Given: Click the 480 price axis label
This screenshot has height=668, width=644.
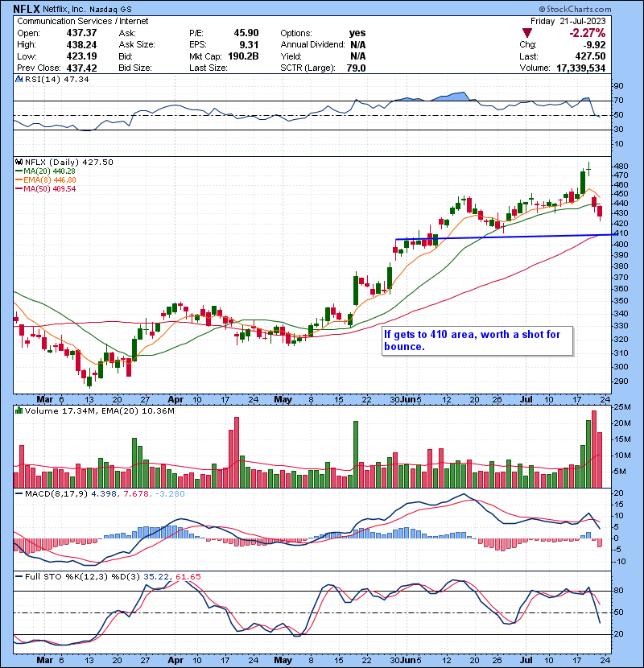Looking at the screenshot, I should [621, 166].
